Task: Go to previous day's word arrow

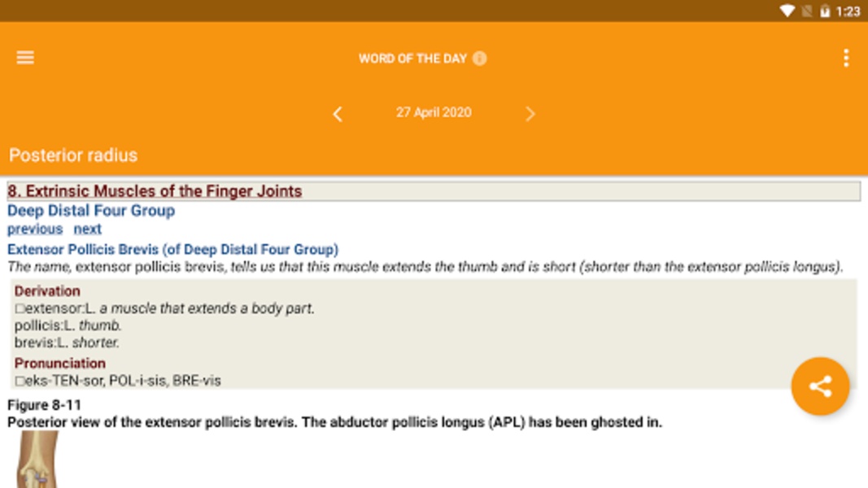Action: tap(338, 113)
